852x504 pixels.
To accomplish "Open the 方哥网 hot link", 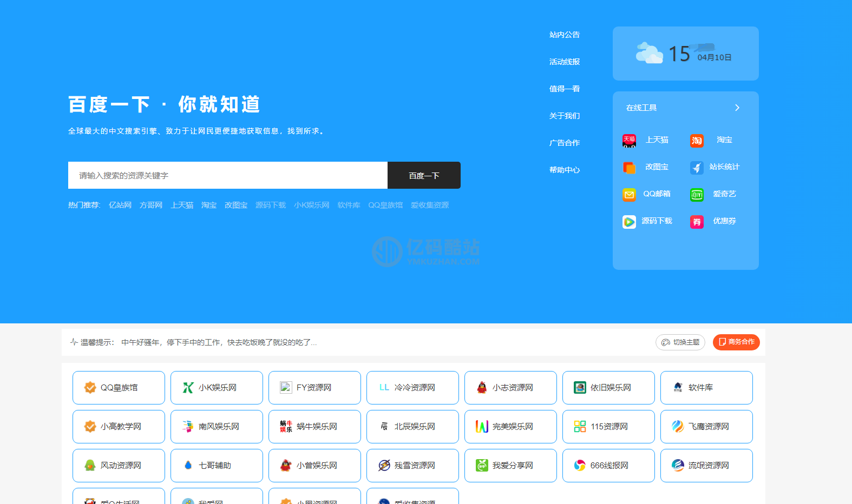I will 151,205.
